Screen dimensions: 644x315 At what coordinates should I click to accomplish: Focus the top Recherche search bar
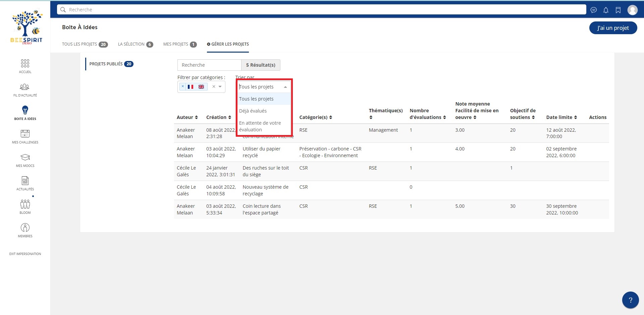(322, 10)
